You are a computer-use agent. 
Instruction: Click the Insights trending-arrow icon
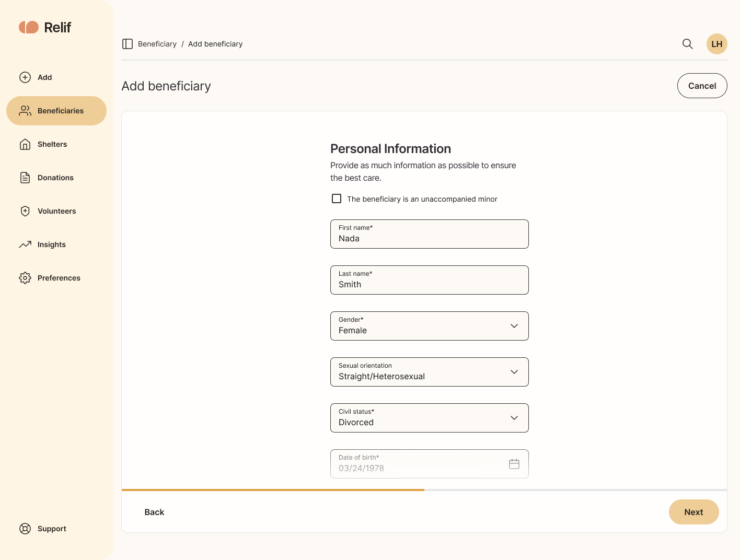coord(25,244)
